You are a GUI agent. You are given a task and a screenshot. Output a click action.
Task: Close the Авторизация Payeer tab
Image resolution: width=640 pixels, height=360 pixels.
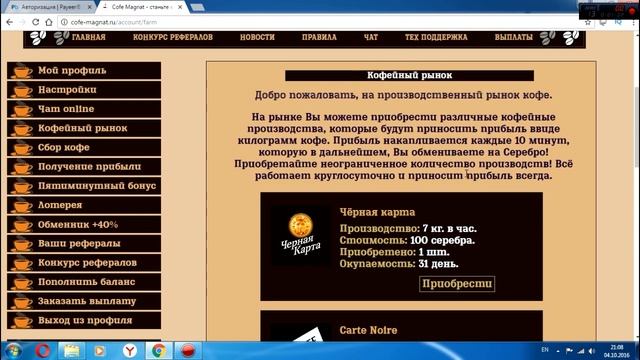click(x=90, y=7)
